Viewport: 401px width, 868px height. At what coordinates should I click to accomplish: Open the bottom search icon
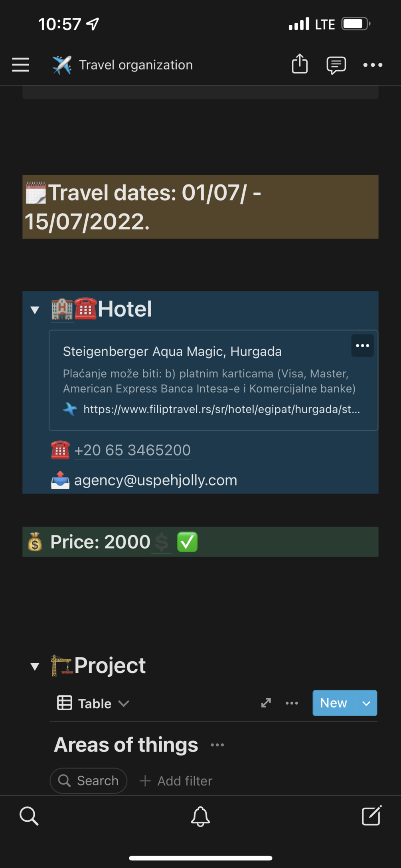click(x=29, y=816)
